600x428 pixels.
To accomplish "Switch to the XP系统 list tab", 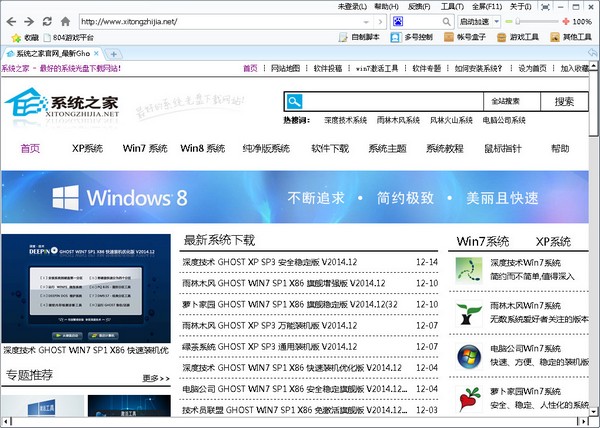I will click(x=553, y=241).
